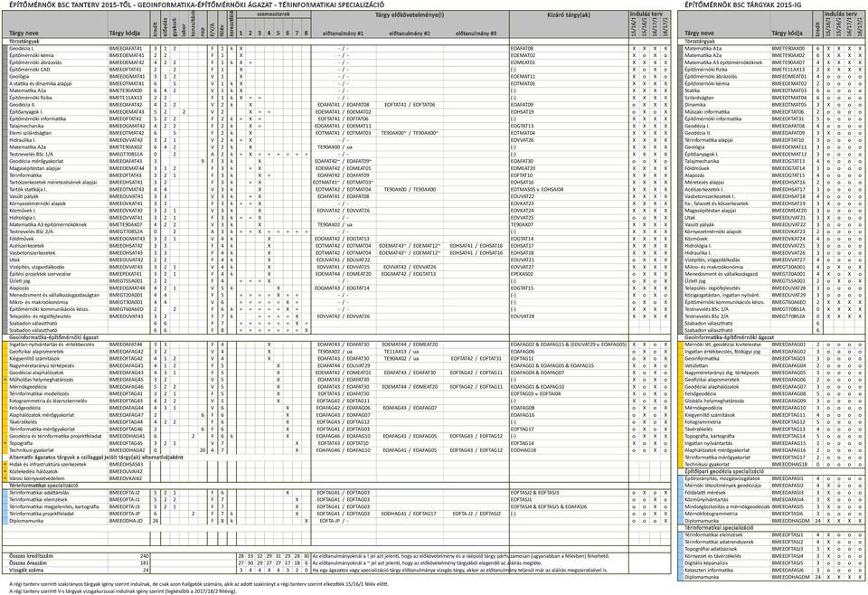Viewport: 868px width, 595px height.
Task: Select the 'Összes óraszám' label
Action: [x=28, y=562]
